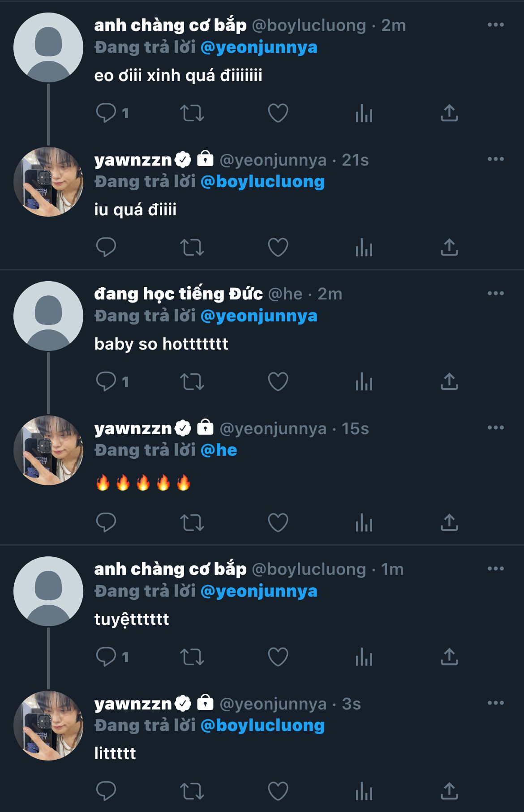Share the "iu quá điiii" reply

[x=449, y=247]
